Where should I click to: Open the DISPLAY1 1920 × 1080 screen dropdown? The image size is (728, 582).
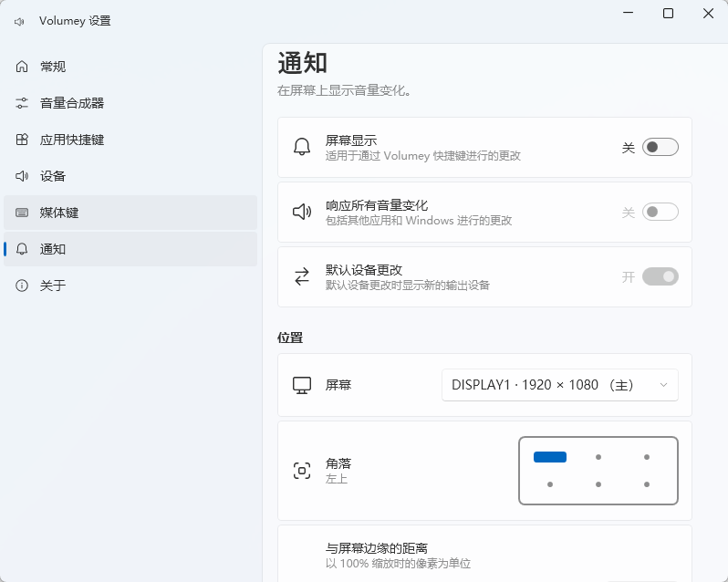click(x=560, y=385)
